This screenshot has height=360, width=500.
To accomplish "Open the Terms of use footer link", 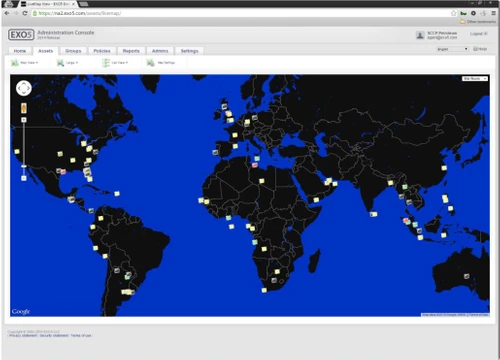I will coord(81,335).
